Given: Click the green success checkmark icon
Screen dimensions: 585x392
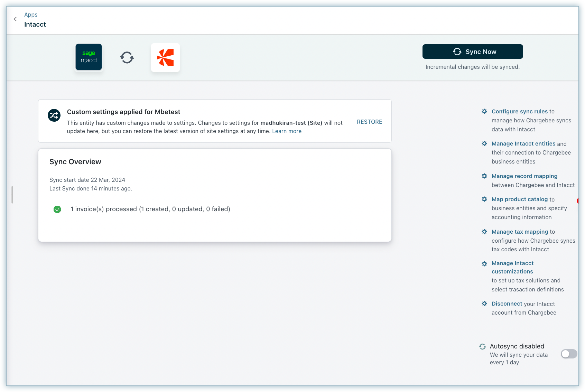Looking at the screenshot, I should point(57,209).
